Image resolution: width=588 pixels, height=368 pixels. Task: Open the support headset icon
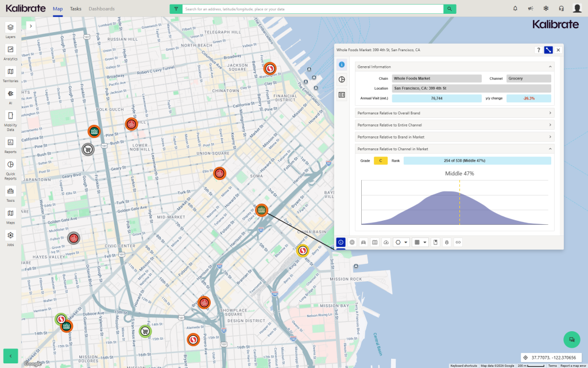click(561, 9)
